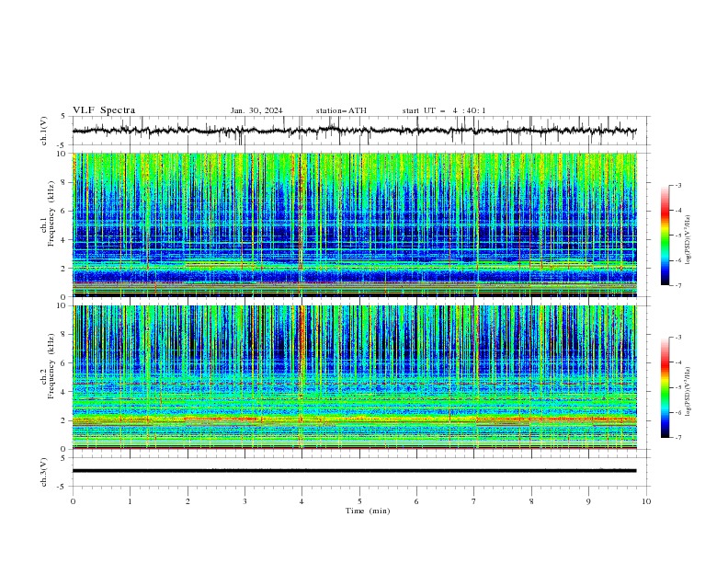Click the "-3" tick on ch.1 colorbar
728x563 pixels.
(678, 185)
